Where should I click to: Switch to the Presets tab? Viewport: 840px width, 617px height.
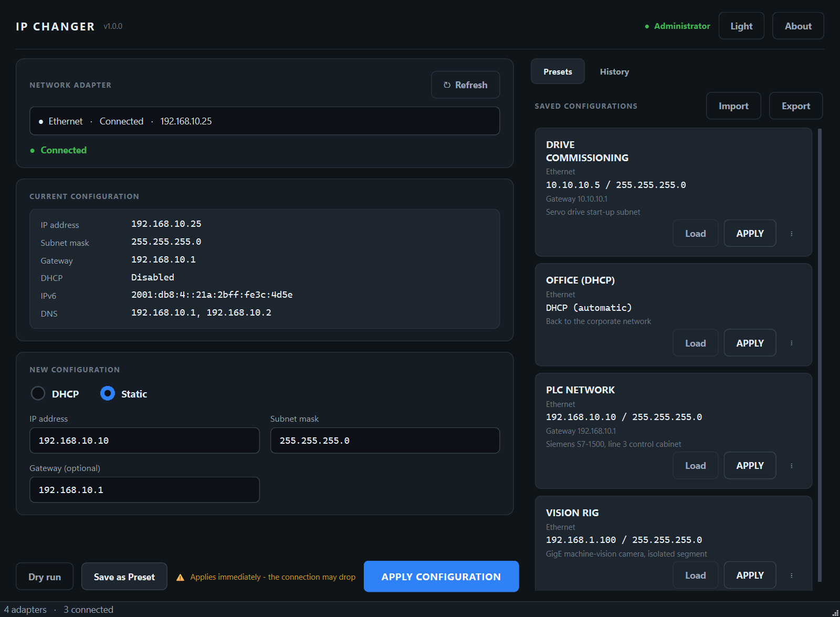[x=558, y=71]
